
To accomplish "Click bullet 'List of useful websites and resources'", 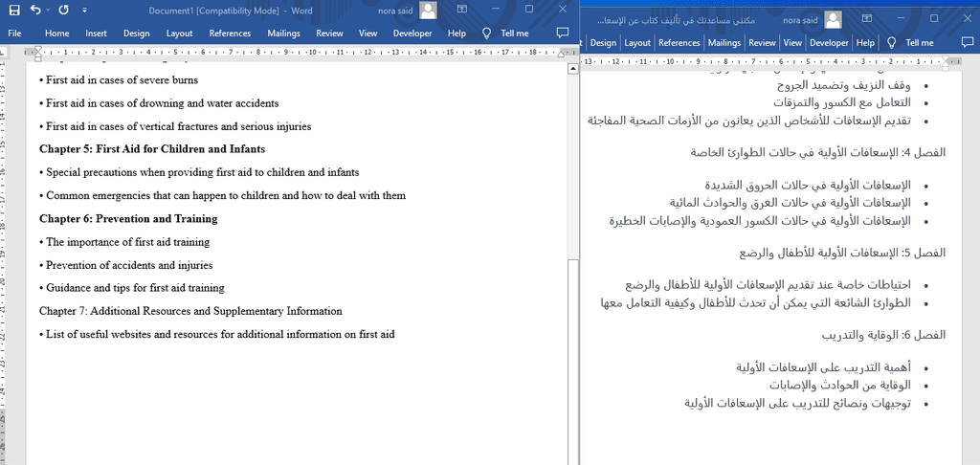I will 217,334.
